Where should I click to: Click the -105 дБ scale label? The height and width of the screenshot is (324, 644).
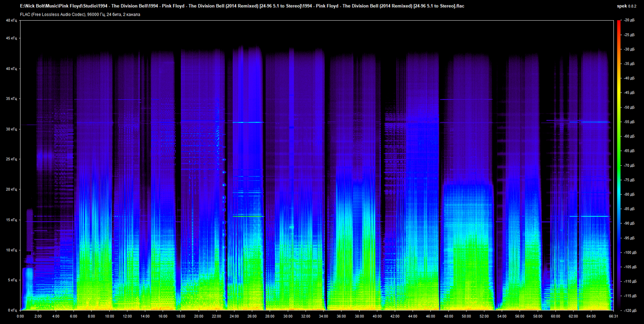click(629, 267)
